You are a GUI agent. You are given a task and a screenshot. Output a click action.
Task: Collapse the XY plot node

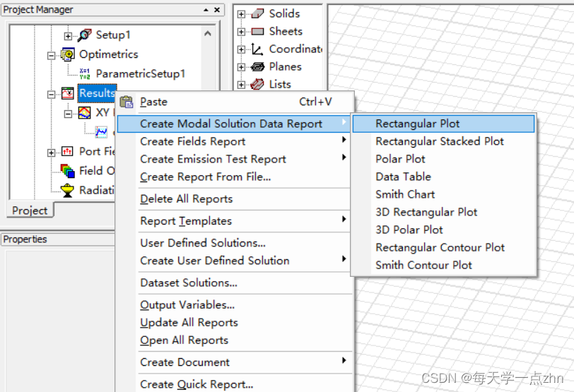pos(68,114)
